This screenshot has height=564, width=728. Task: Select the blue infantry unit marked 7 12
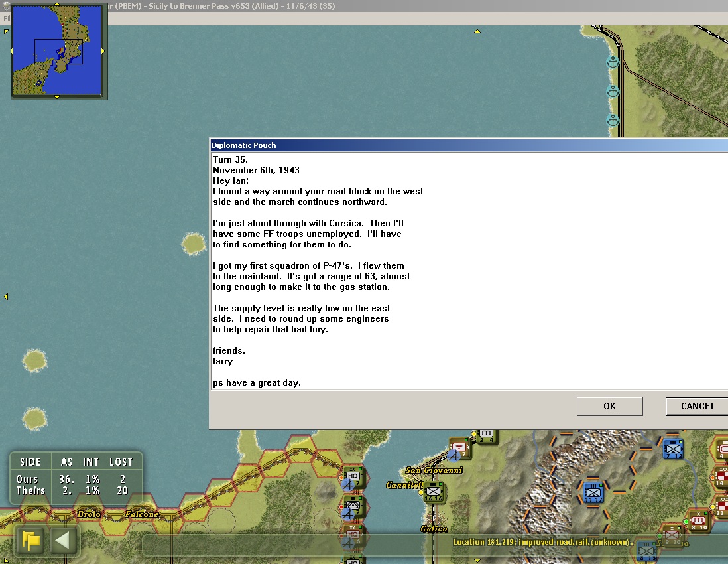point(673,449)
